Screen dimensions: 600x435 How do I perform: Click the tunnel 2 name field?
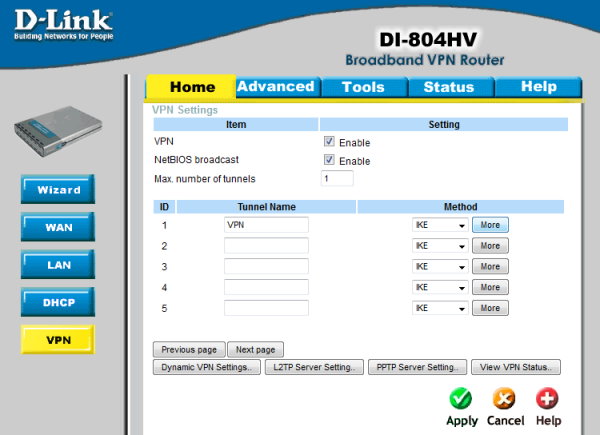pos(266,246)
